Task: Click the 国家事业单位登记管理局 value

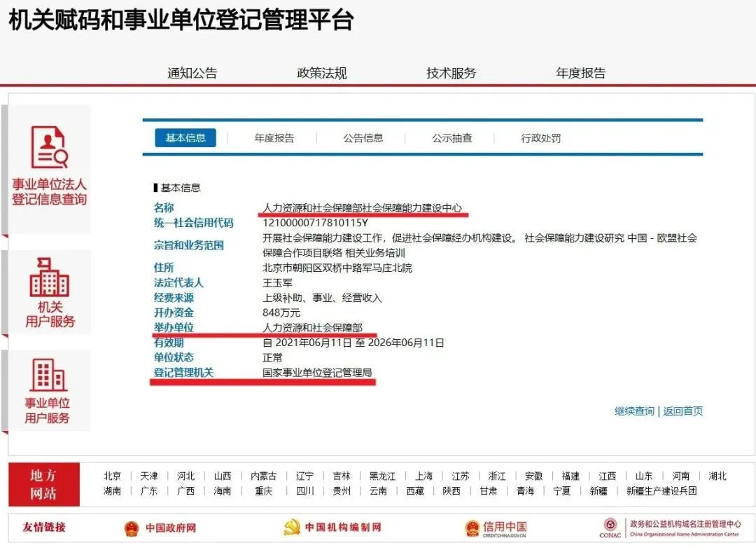Action: pos(317,373)
